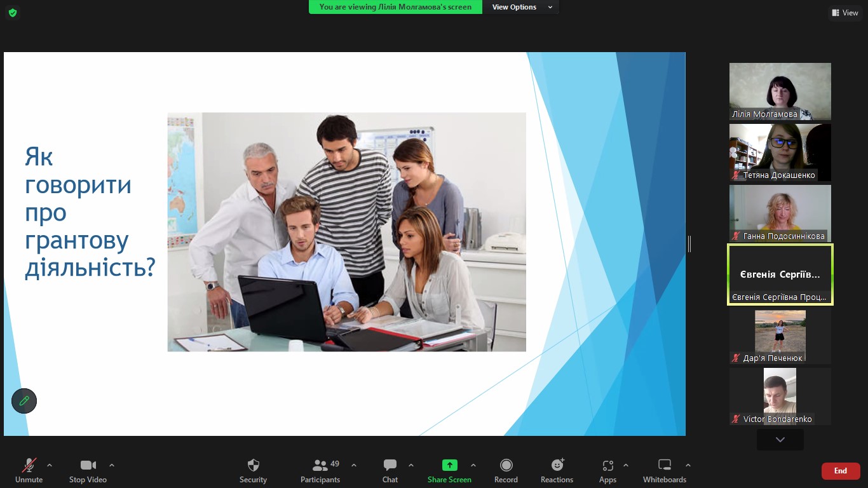Open the Whiteboards tool
This screenshot has height=488, width=868.
[664, 471]
